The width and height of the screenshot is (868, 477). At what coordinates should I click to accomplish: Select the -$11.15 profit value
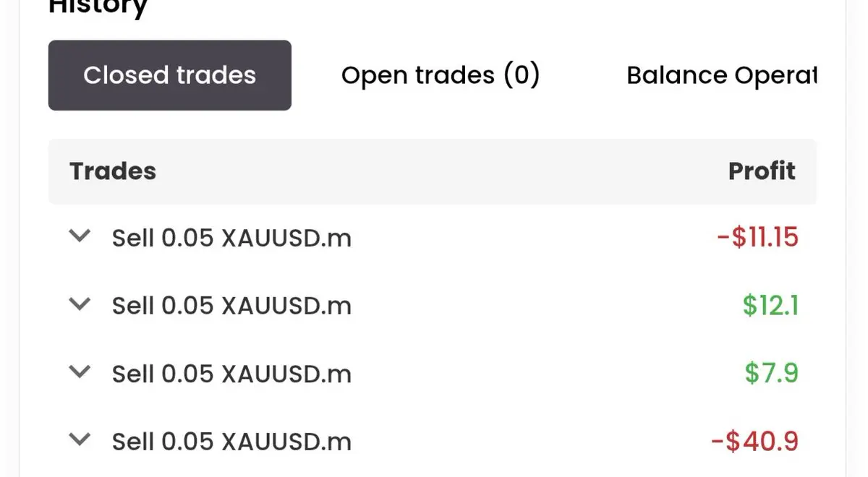click(x=758, y=237)
